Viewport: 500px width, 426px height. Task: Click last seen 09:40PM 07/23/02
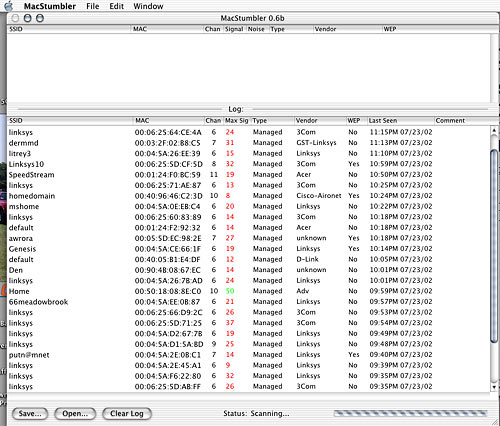(x=401, y=355)
